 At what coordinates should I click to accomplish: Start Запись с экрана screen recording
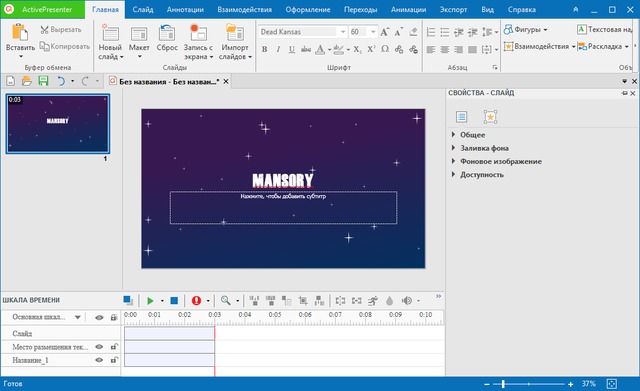tap(198, 42)
